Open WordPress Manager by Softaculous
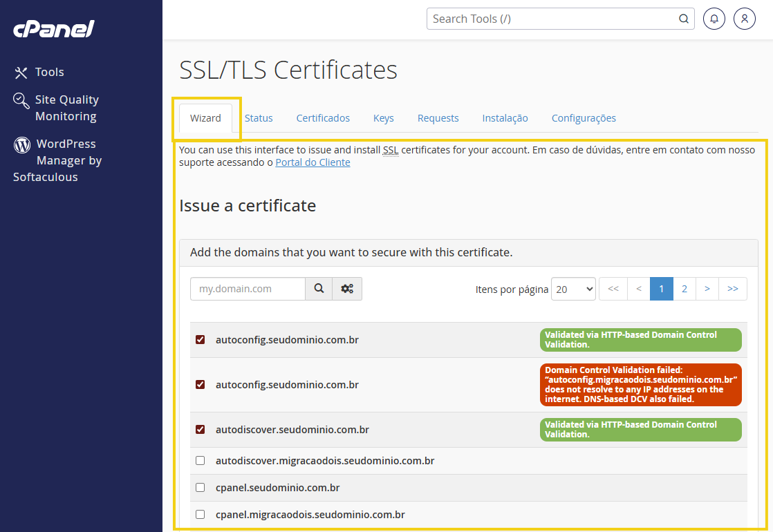The height and width of the screenshot is (532, 773). (57, 160)
